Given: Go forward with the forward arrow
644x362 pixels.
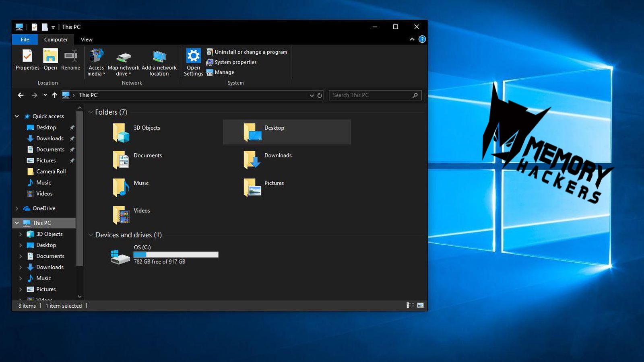Looking at the screenshot, I should 34,95.
